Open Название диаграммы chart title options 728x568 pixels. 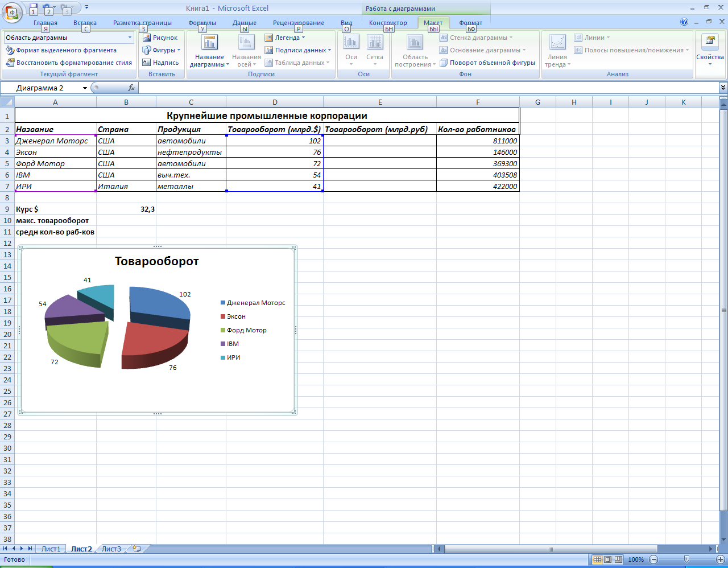click(209, 51)
